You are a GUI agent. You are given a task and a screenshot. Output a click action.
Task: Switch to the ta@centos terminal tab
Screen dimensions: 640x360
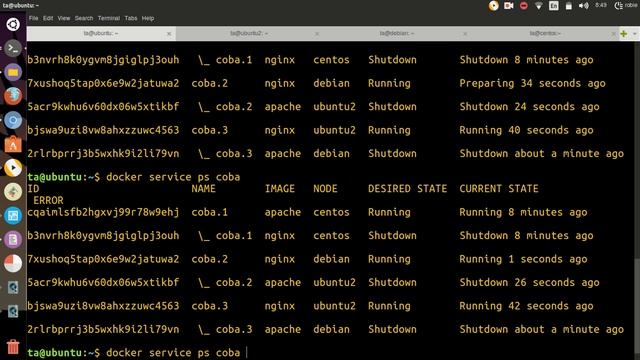click(x=545, y=33)
